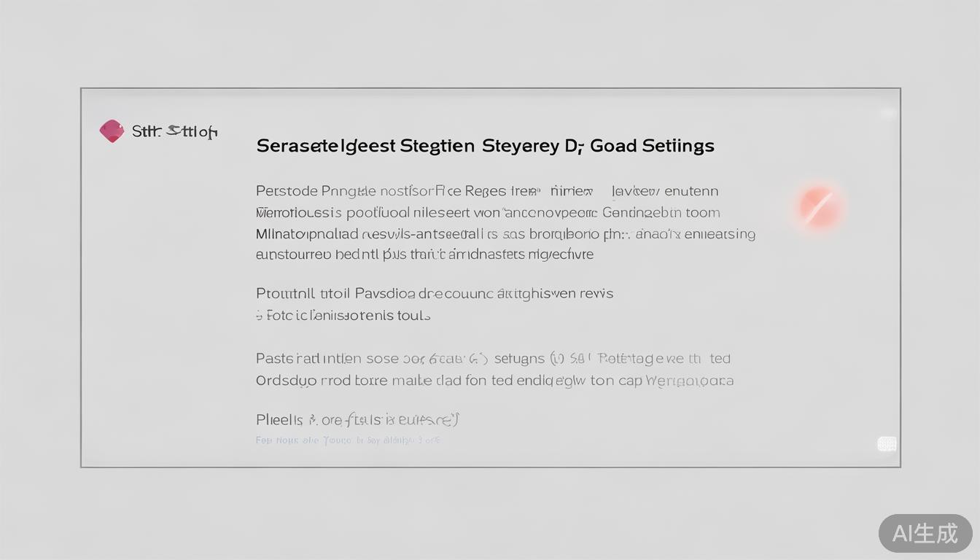Click the small bullet marker before "Fotc"

point(258,316)
